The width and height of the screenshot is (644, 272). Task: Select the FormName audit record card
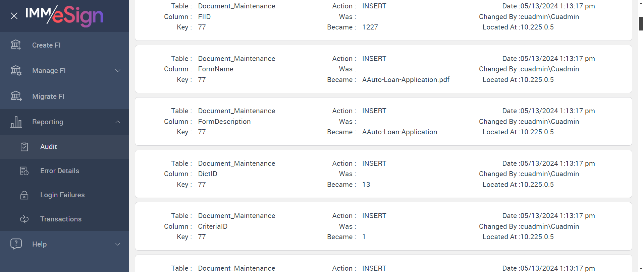click(x=383, y=69)
